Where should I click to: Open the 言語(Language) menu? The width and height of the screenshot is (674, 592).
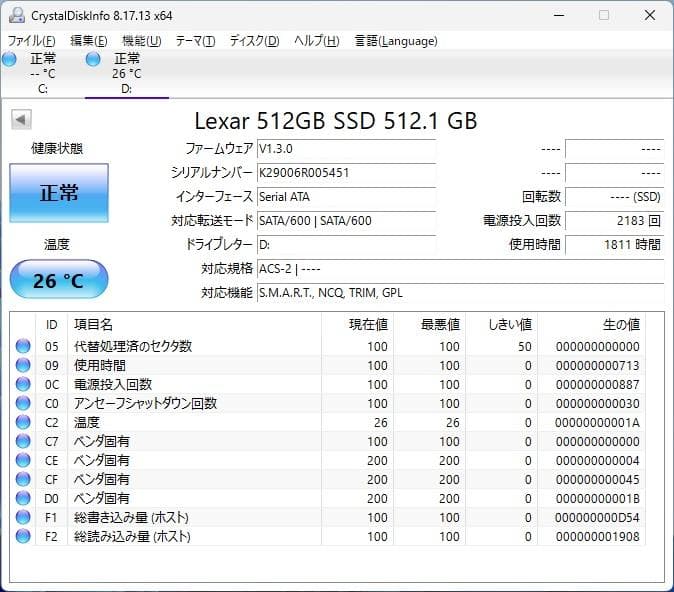(396, 41)
